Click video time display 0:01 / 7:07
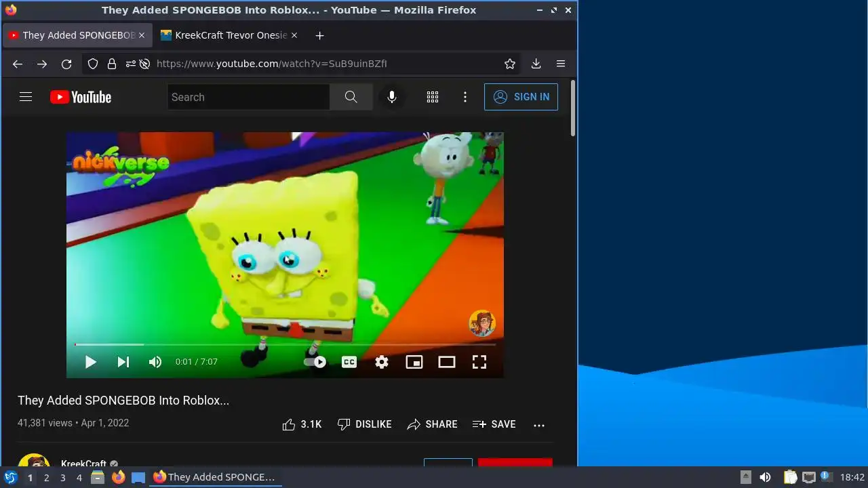This screenshot has width=868, height=488. tap(197, 362)
